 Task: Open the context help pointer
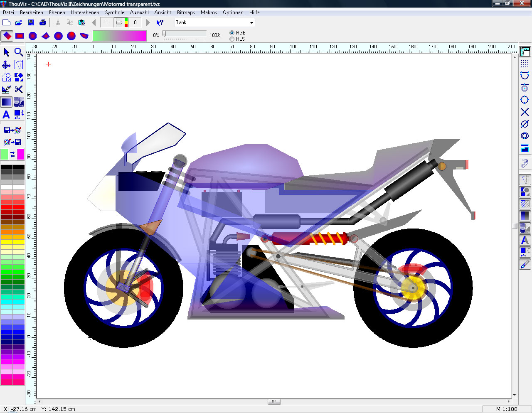point(160,22)
